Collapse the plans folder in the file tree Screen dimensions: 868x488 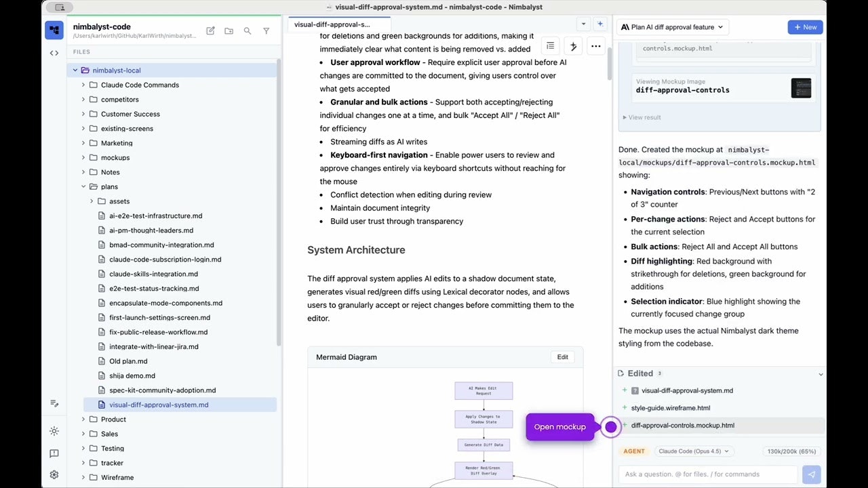(x=83, y=186)
